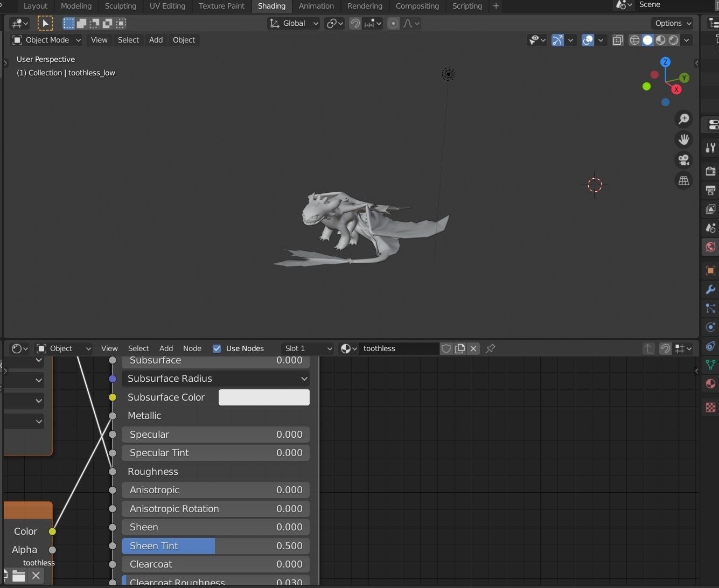Expand the Subsurface Radius dropdown
The width and height of the screenshot is (719, 588).
pos(216,379)
